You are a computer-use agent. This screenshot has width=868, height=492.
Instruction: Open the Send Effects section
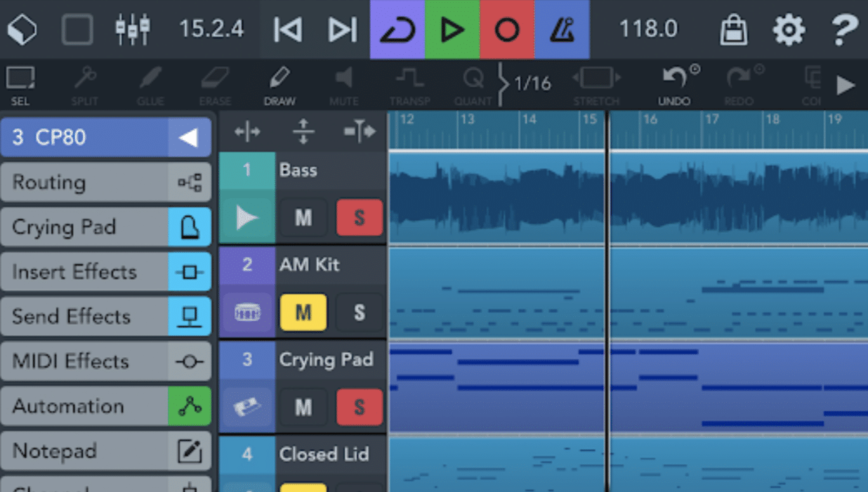click(x=105, y=316)
